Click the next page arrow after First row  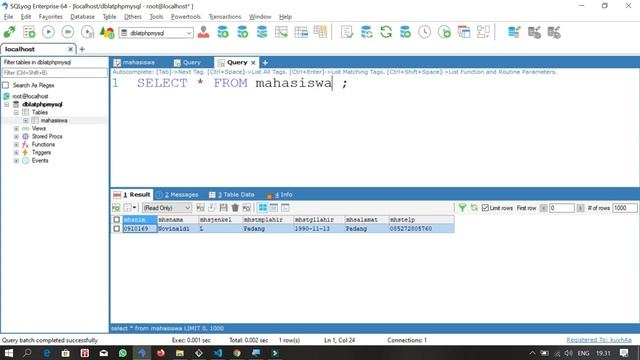[580, 208]
